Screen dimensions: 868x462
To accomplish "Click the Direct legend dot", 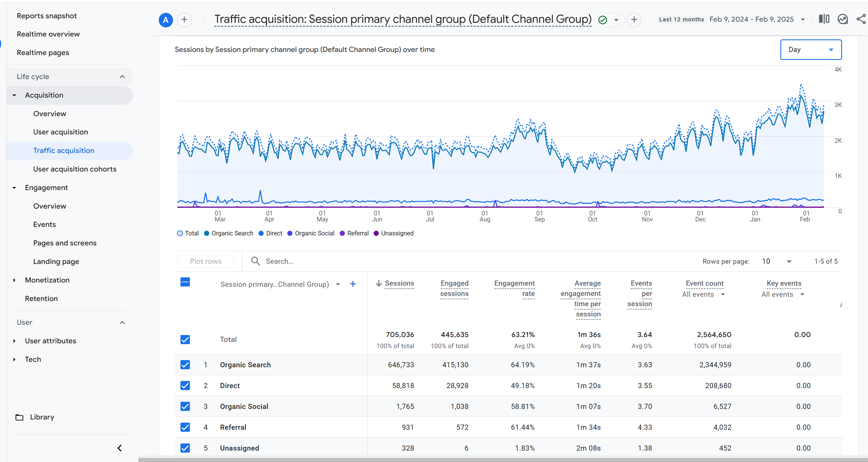I will 261,233.
